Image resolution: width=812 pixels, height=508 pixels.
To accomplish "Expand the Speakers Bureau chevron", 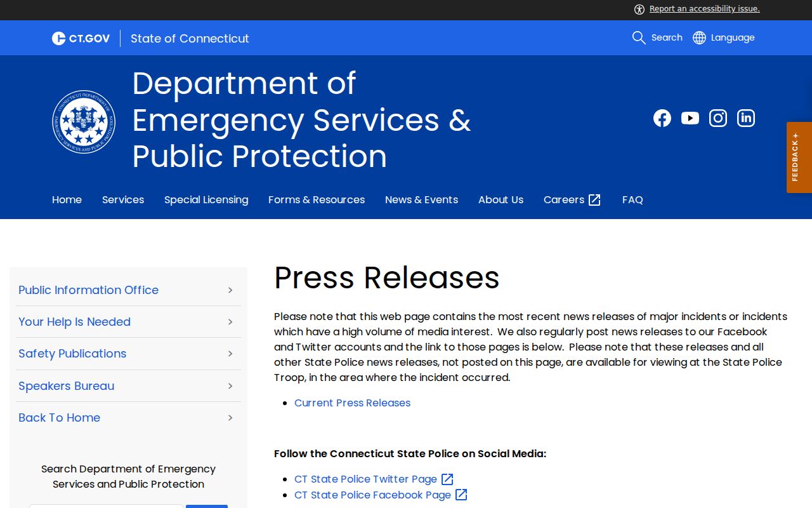I will 230,386.
